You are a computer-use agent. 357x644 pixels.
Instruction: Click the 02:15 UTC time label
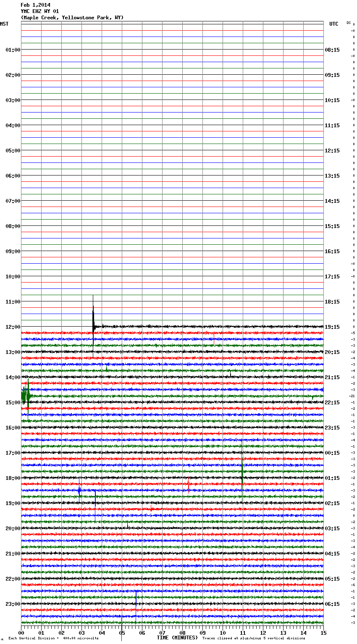tap(332, 503)
